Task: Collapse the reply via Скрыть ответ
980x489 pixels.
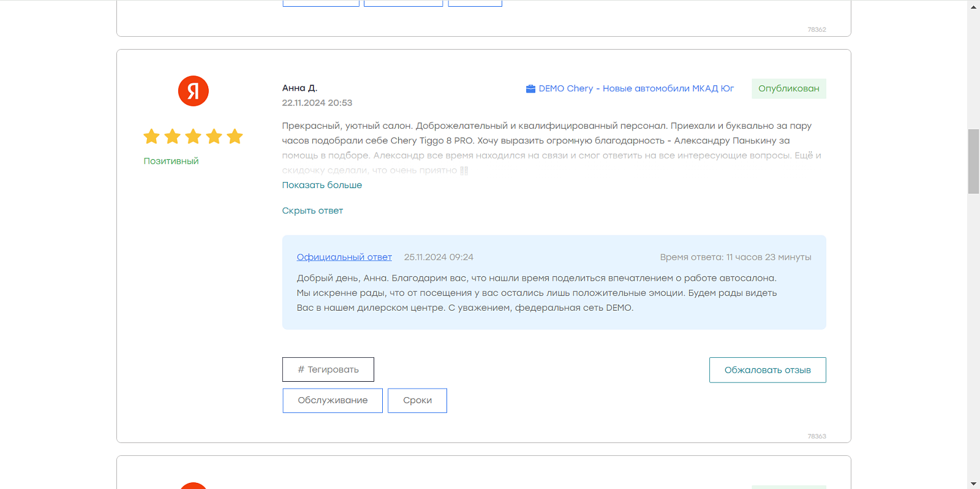Action: pyautogui.click(x=312, y=211)
